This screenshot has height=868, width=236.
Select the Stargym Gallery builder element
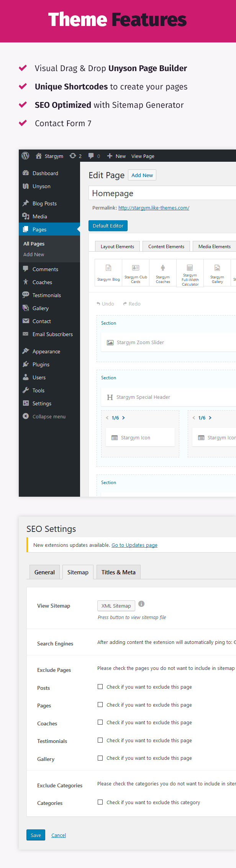tap(217, 273)
